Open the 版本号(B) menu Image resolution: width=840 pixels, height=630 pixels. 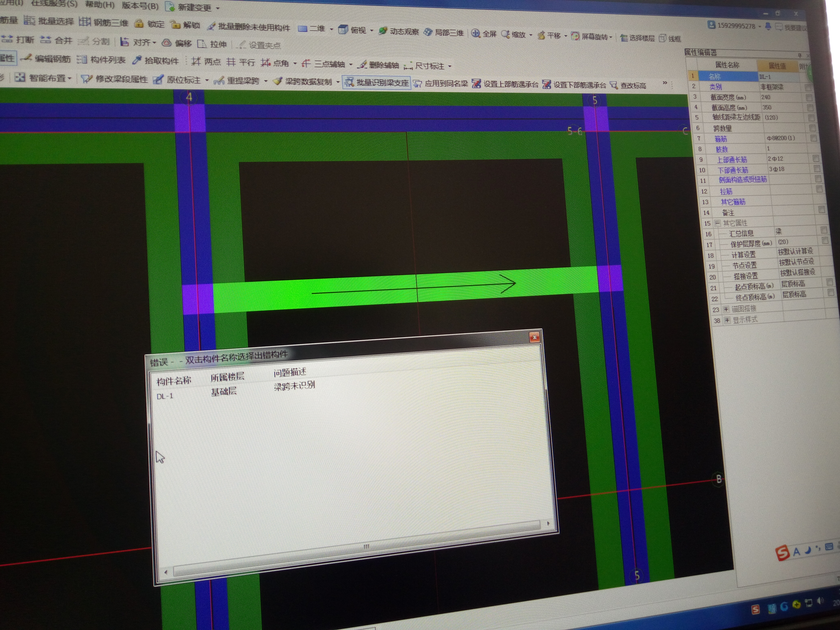point(140,6)
